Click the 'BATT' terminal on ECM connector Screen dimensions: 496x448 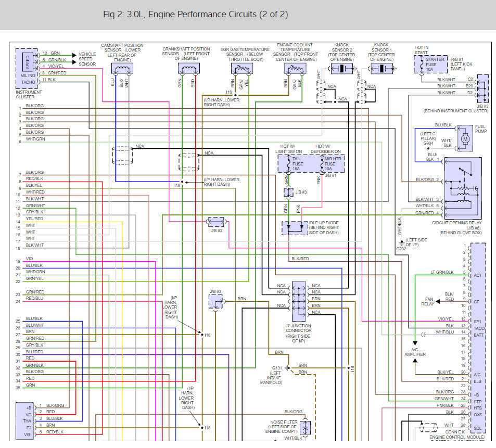point(478,335)
